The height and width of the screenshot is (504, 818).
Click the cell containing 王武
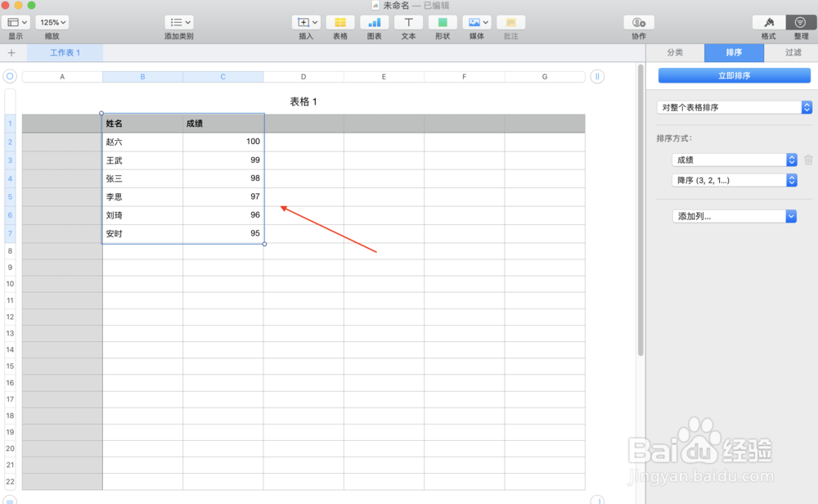coord(142,160)
